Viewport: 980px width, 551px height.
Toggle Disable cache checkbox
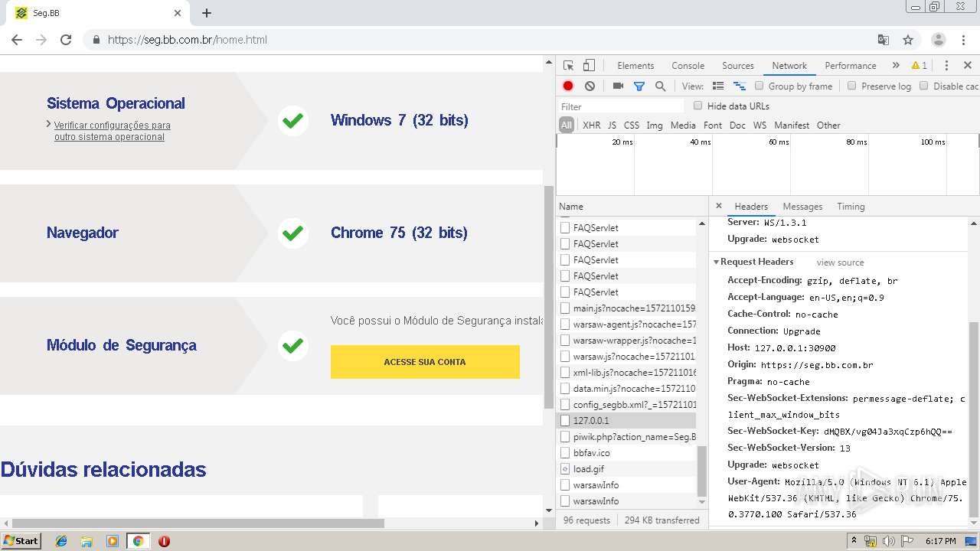pos(923,86)
